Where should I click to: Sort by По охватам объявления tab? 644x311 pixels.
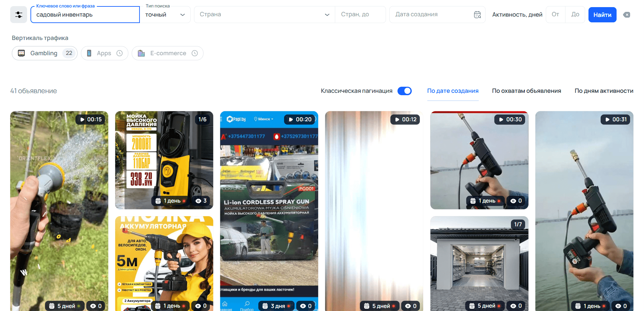[x=527, y=91]
